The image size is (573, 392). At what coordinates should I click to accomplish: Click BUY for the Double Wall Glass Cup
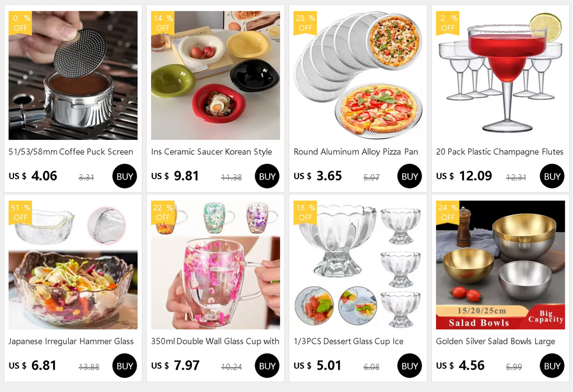(x=267, y=366)
